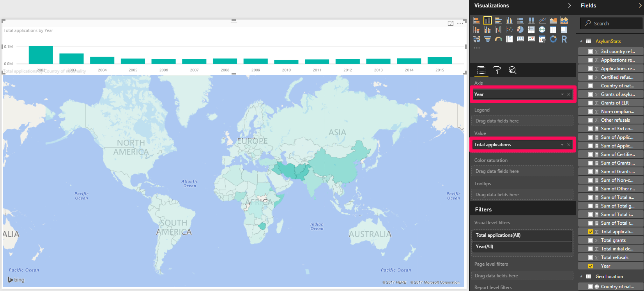Select the stacked area chart visualization

(x=564, y=20)
